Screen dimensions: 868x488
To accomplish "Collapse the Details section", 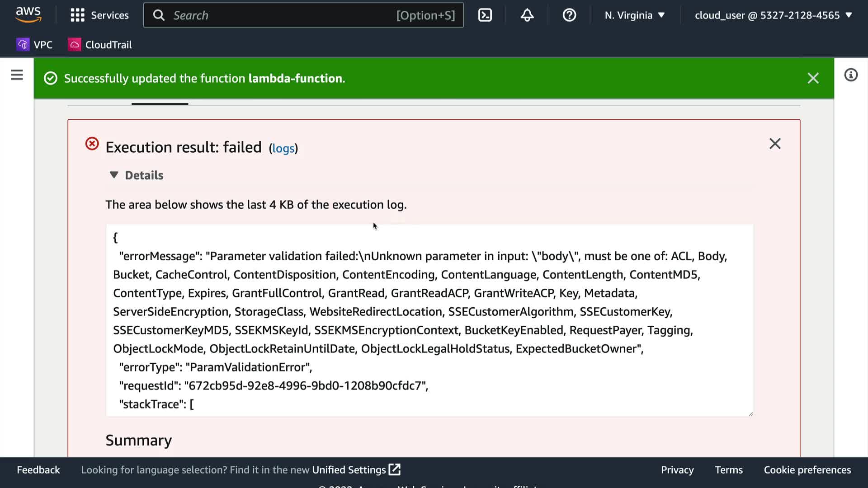I will [x=137, y=175].
